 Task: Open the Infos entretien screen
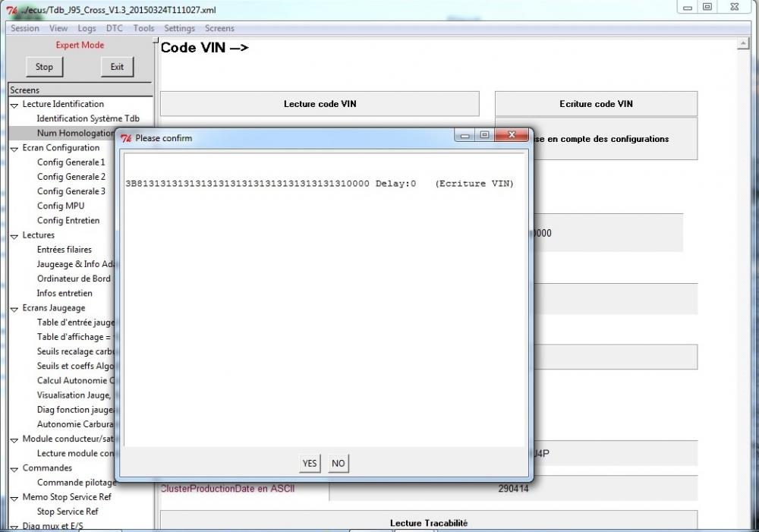click(x=65, y=293)
